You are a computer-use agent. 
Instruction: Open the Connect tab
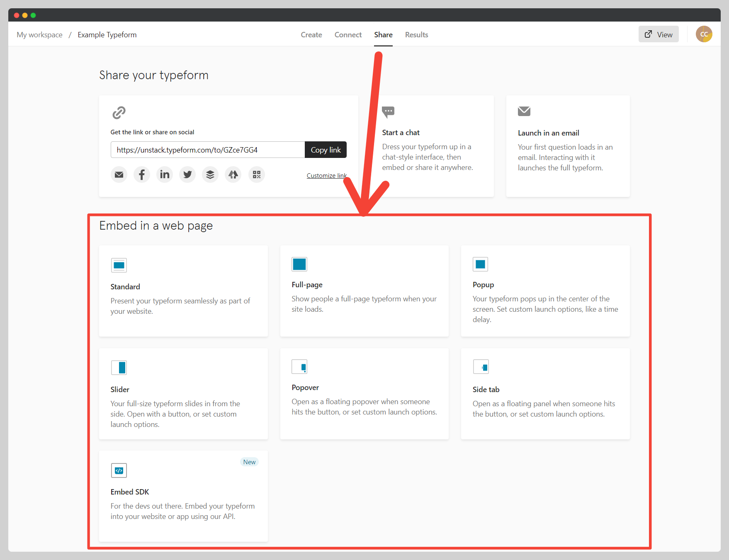[348, 35]
